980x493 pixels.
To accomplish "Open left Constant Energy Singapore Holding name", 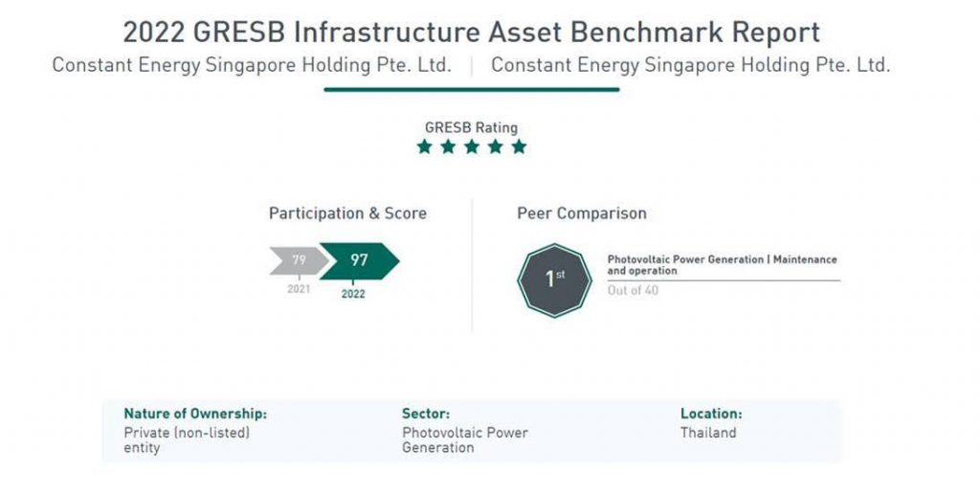I will pos(252,65).
